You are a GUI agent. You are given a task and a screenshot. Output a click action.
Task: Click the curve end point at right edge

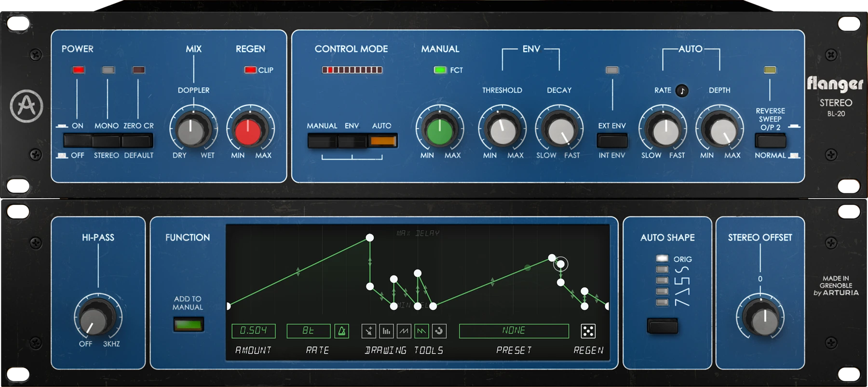[607, 306]
